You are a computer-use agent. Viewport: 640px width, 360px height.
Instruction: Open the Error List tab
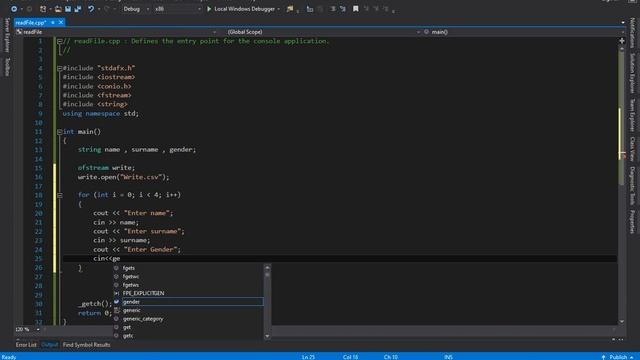tap(26, 345)
